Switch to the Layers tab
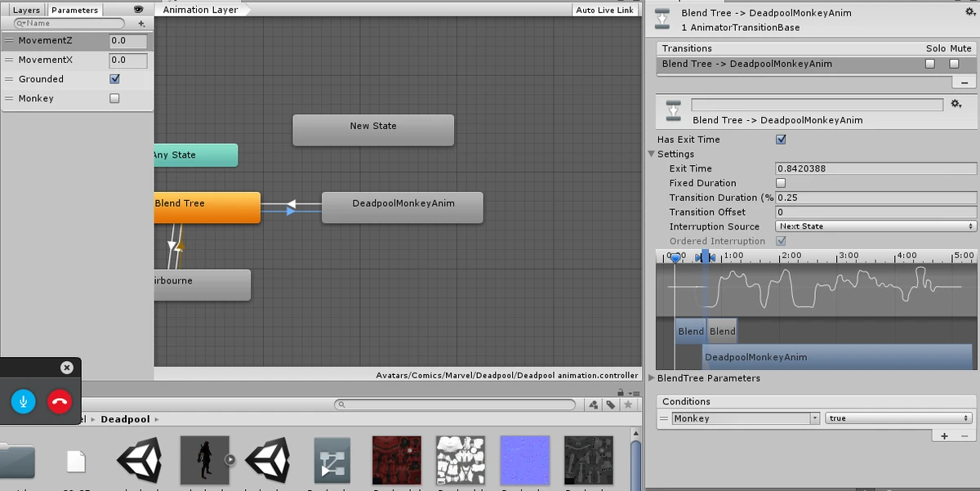This screenshot has width=980, height=491. pyautogui.click(x=26, y=10)
